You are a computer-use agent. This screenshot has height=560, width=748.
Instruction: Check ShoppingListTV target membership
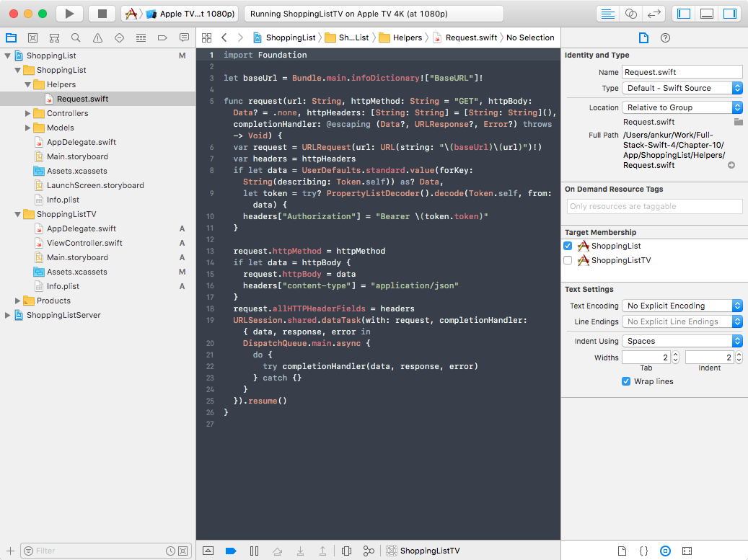(x=568, y=260)
